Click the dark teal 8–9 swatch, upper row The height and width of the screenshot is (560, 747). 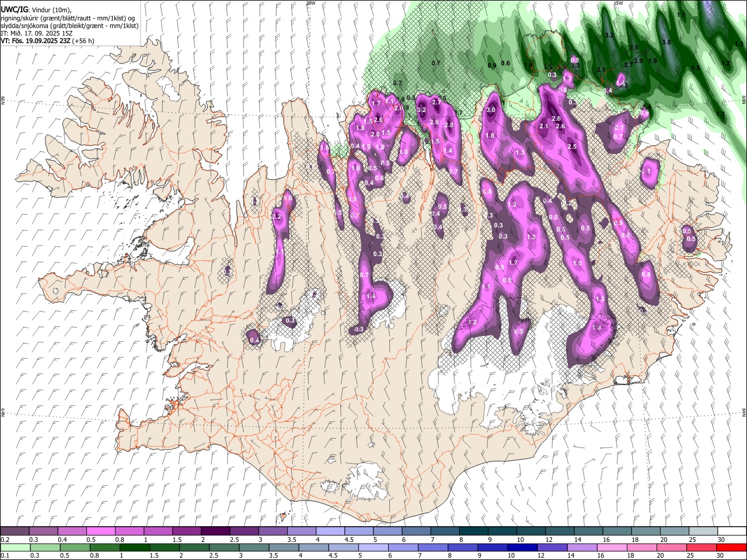pyautogui.click(x=473, y=531)
